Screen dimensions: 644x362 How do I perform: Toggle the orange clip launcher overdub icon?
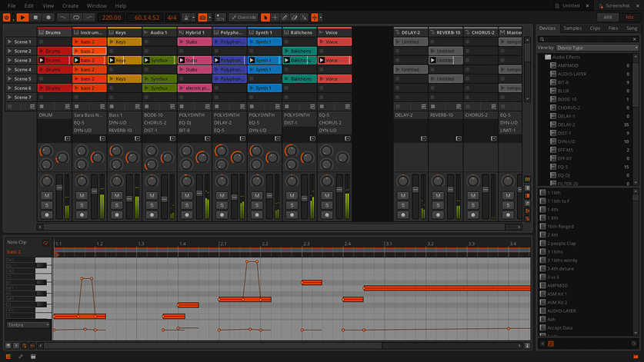click(202, 17)
